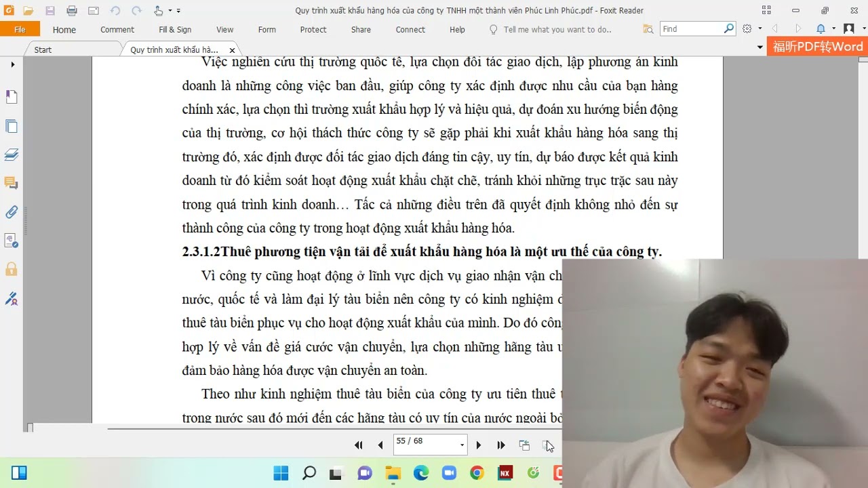Image resolution: width=868 pixels, height=488 pixels.
Task: Open the Comments panel icon
Action: [12, 183]
